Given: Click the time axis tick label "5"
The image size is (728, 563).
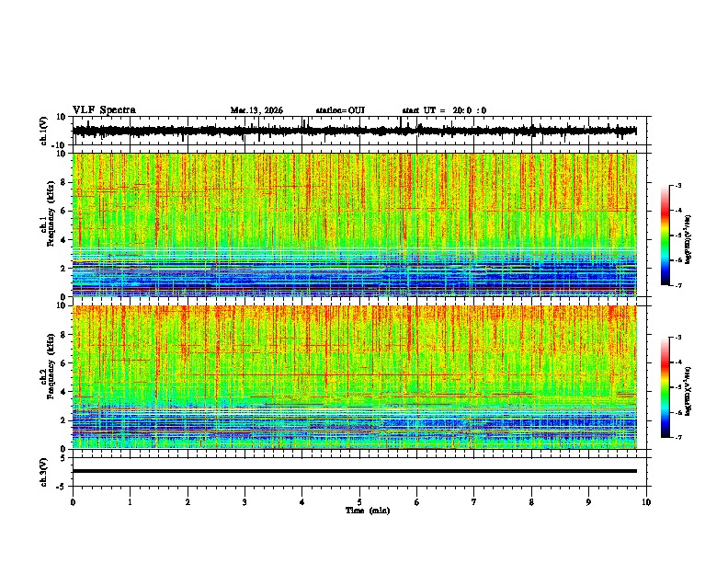Looking at the screenshot, I should (x=359, y=502).
